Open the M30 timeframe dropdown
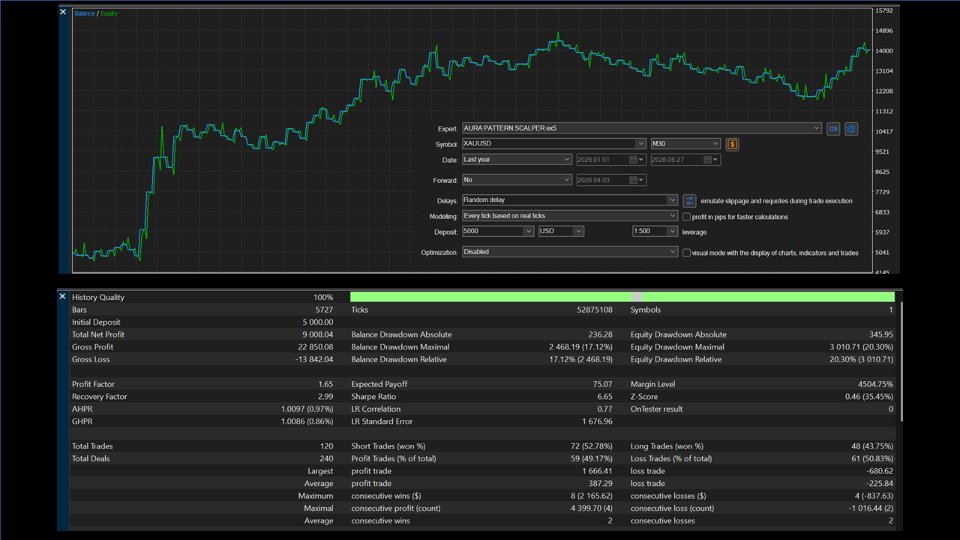The height and width of the screenshot is (540, 960). [x=685, y=143]
